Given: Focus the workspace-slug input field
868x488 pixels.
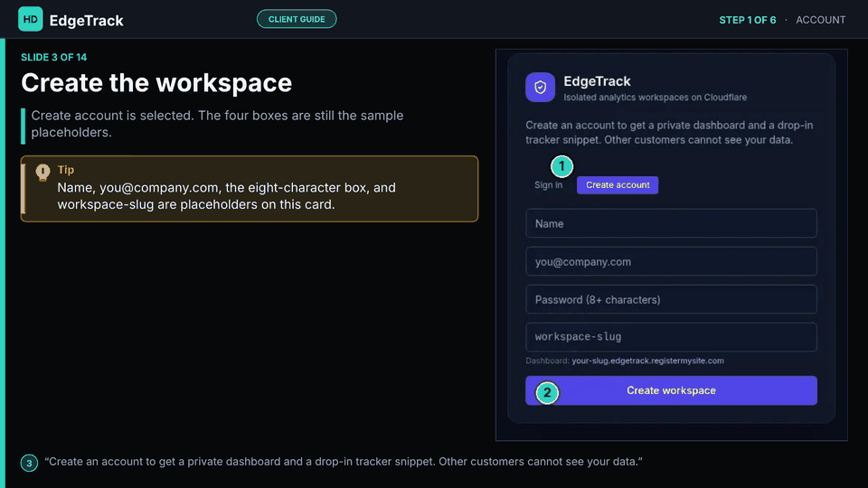Looking at the screenshot, I should pos(671,337).
